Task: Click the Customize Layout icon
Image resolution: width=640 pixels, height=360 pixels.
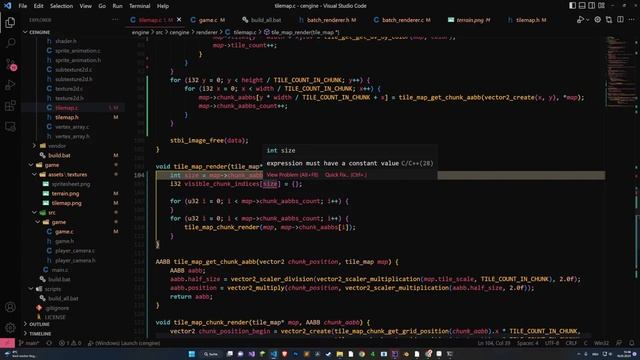Action: [x=601, y=6]
